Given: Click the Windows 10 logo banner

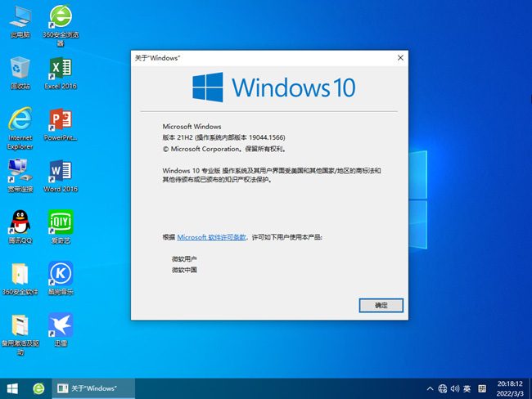Looking at the screenshot, I should point(274,87).
